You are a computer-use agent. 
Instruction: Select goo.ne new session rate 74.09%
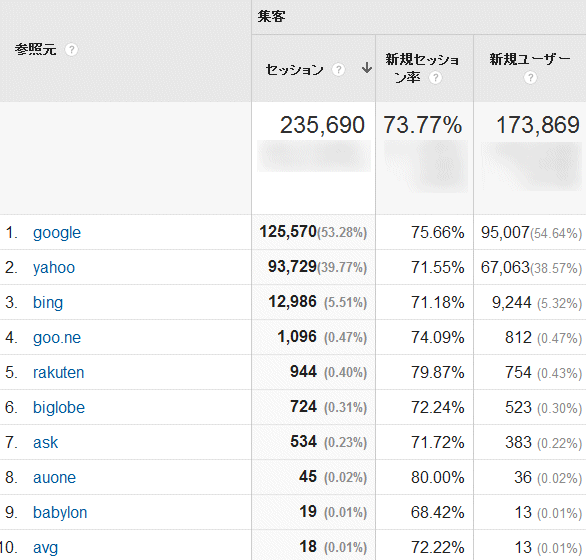pos(438,338)
